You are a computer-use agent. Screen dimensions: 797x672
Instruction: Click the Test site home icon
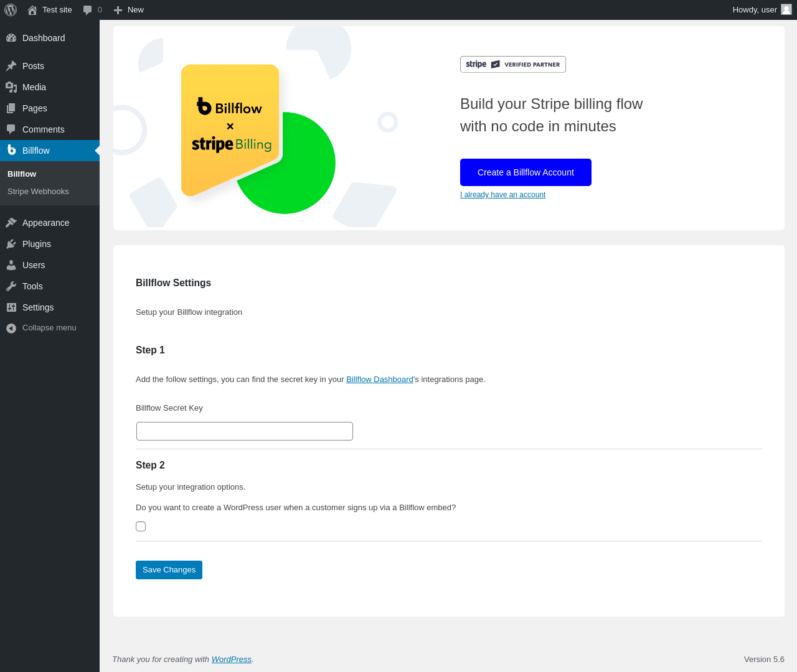32,10
